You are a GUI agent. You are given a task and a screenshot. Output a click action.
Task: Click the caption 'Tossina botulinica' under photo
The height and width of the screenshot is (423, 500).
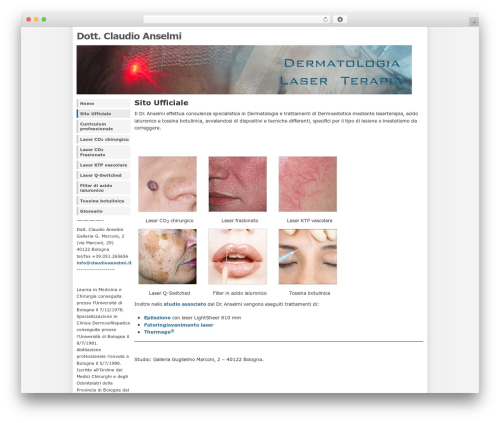[x=310, y=293]
